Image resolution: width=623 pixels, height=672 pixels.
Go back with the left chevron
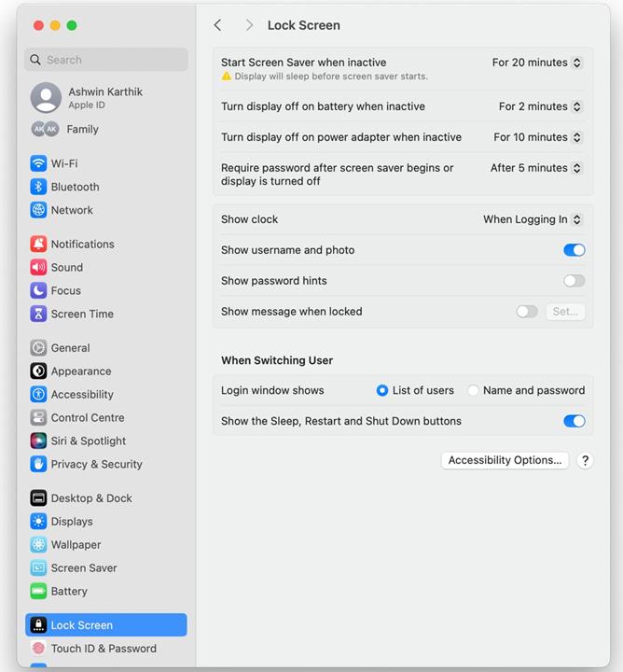click(x=218, y=25)
